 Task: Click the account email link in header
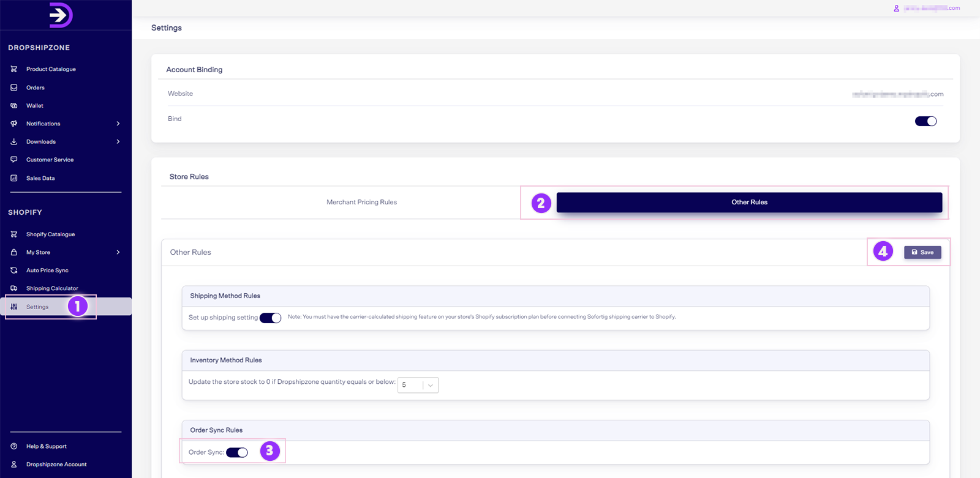tap(932, 8)
